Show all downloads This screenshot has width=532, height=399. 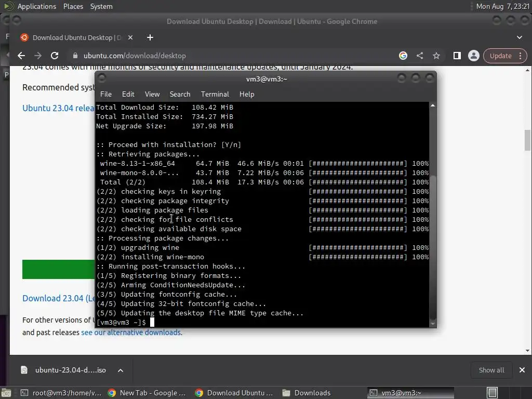(x=491, y=370)
